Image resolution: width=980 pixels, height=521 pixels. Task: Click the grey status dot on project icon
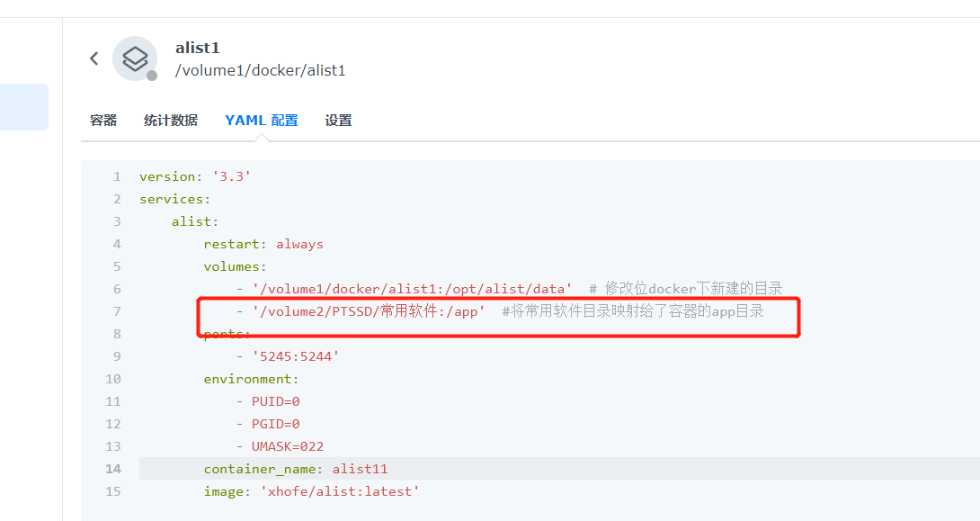152,76
